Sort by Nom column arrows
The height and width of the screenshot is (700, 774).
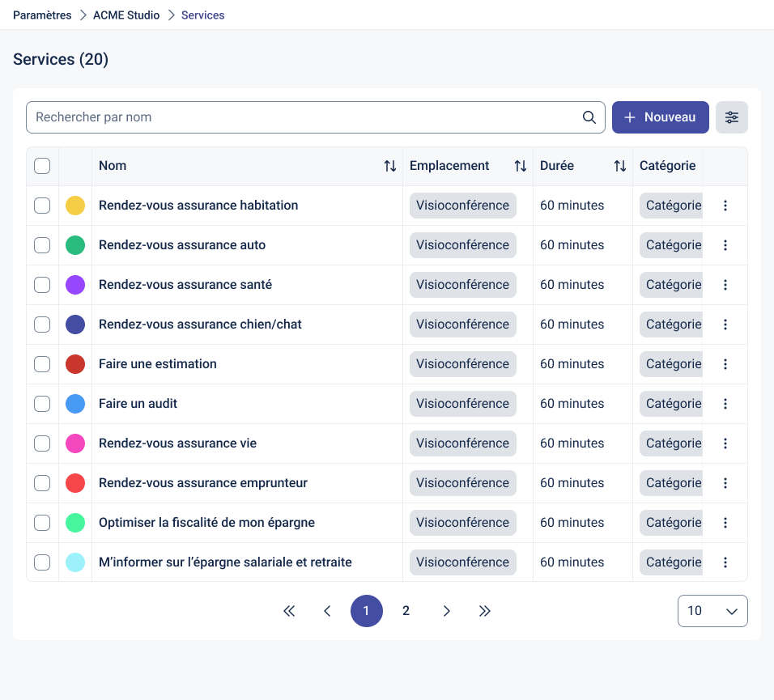390,166
